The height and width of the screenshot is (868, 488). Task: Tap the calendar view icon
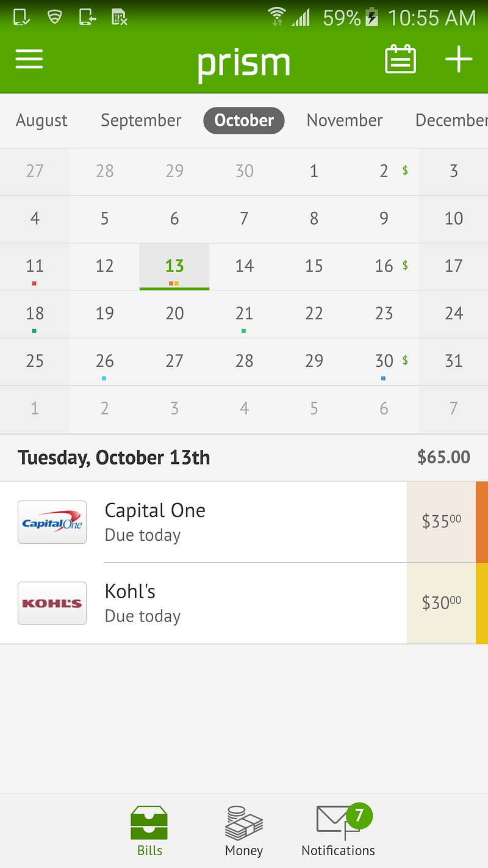pyautogui.click(x=400, y=59)
